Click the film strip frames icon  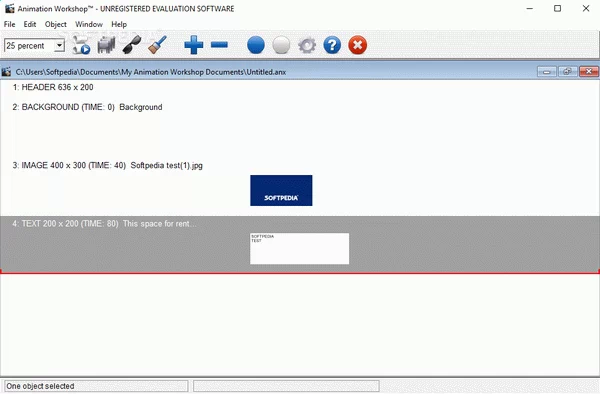coord(106,46)
